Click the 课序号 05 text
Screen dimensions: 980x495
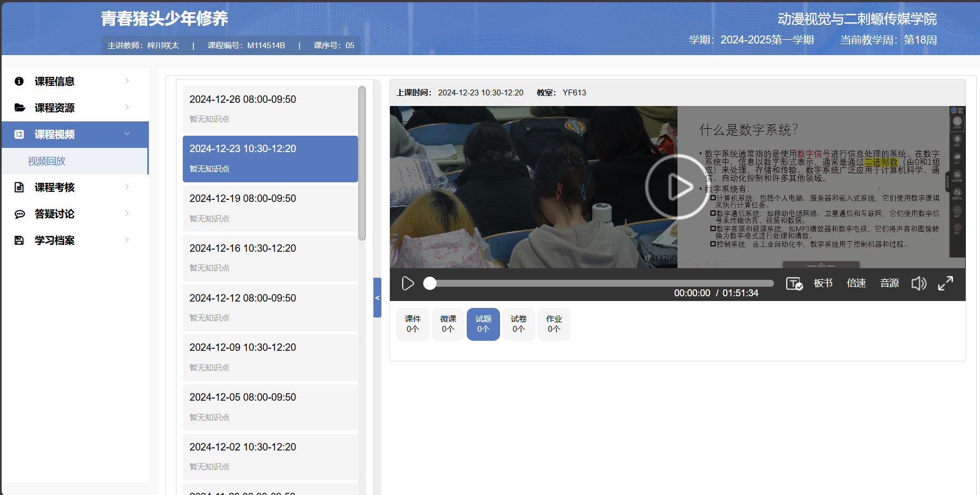334,46
